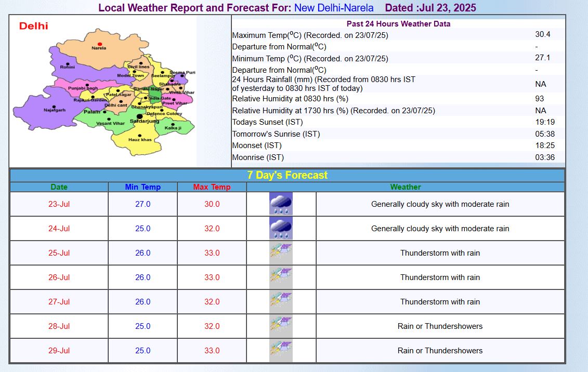Select the 24-Jul date cell
Image resolution: width=588 pixels, height=372 pixels.
tap(59, 229)
